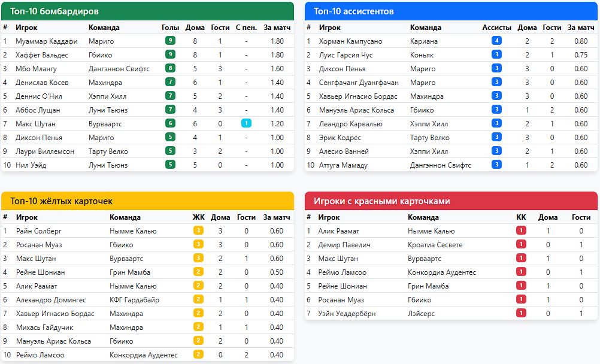Open player Хаффет Вальдес in the scorers table
This screenshot has height=364, width=600.
42,54
